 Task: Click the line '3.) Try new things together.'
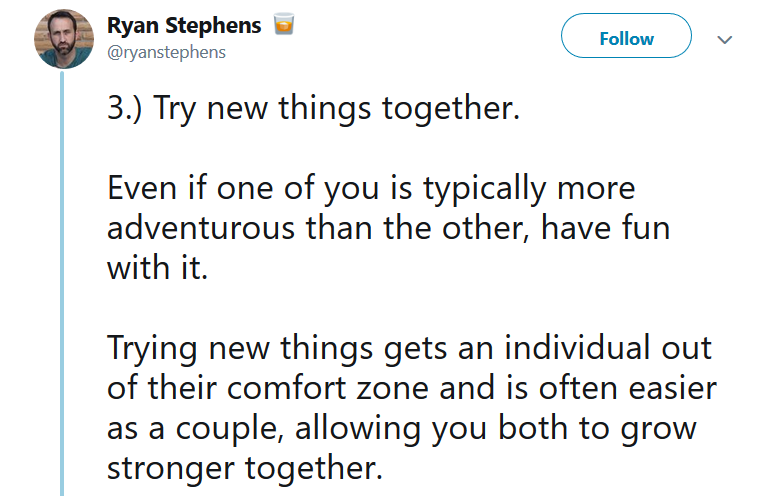(x=314, y=108)
